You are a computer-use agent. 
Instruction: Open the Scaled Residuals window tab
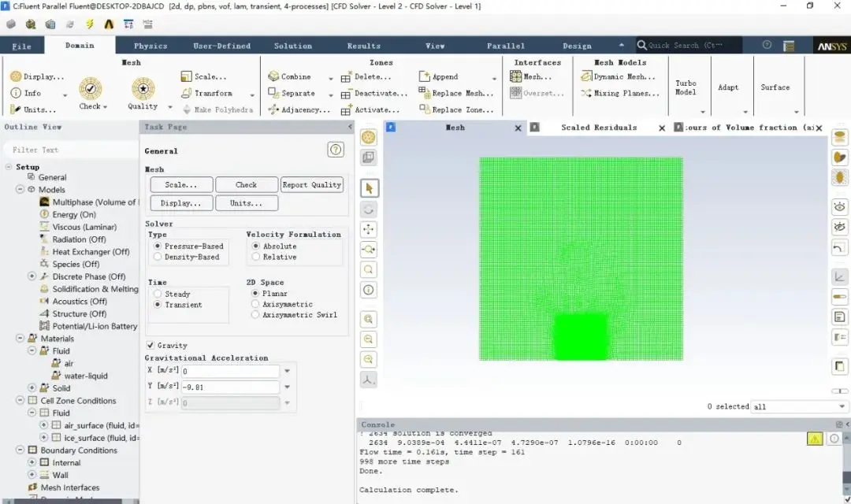[599, 128]
